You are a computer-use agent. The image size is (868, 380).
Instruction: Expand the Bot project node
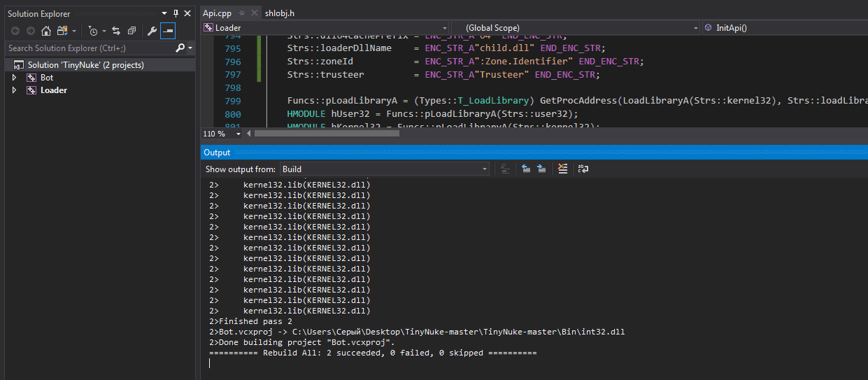coord(14,78)
